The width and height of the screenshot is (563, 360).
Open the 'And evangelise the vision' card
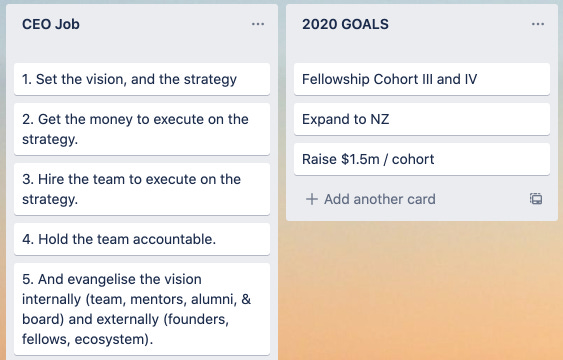[142, 309]
